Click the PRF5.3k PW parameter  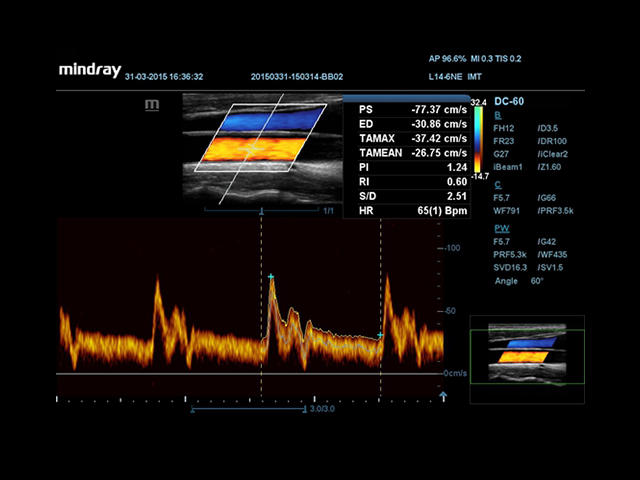point(510,255)
